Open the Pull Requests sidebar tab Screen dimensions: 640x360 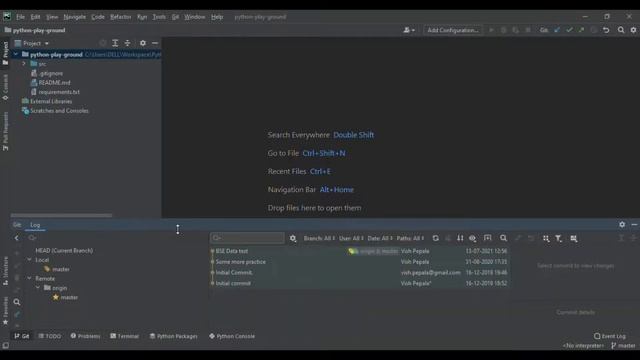click(5, 131)
